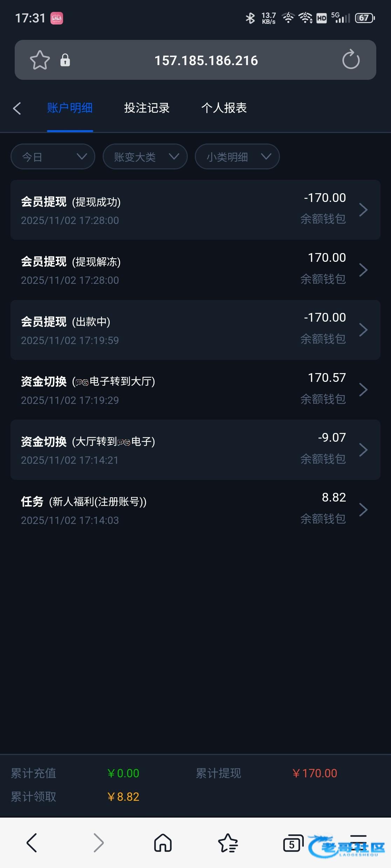Open browser favorites list icon

[228, 843]
